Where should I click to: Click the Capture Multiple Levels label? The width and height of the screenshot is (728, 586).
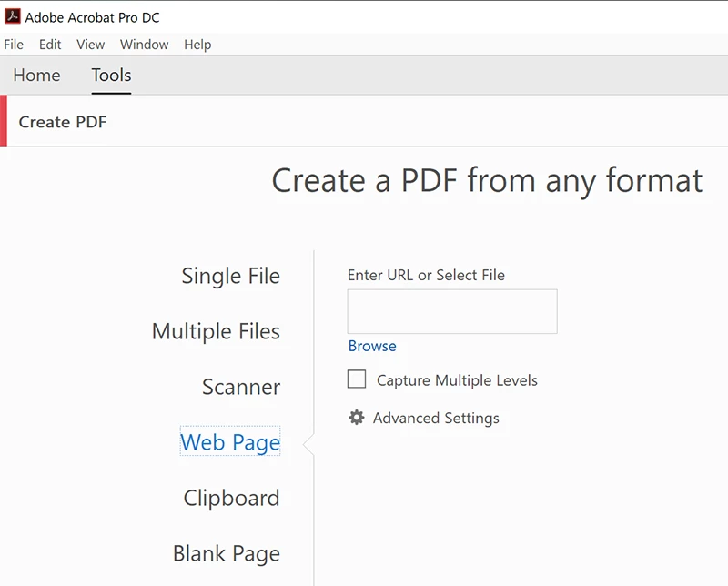(x=457, y=380)
